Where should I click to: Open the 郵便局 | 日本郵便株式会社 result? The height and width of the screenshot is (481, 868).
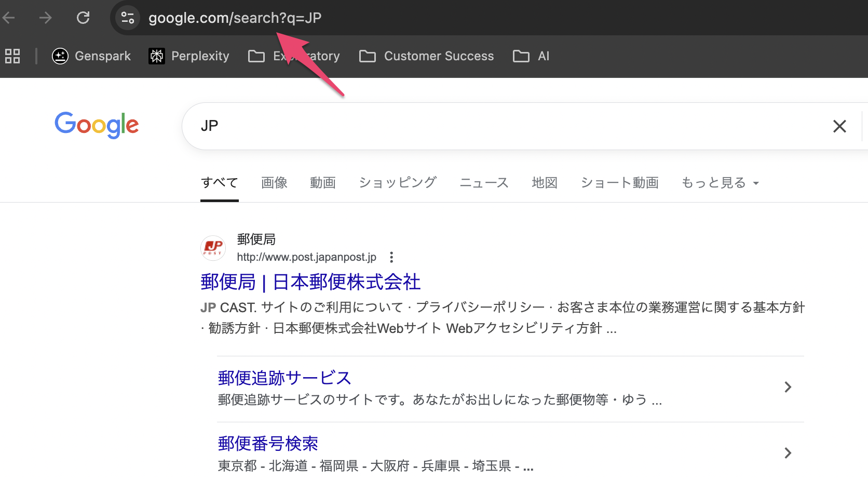coord(310,282)
